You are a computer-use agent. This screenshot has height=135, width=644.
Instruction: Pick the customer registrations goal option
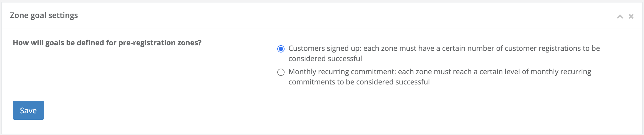281,49
